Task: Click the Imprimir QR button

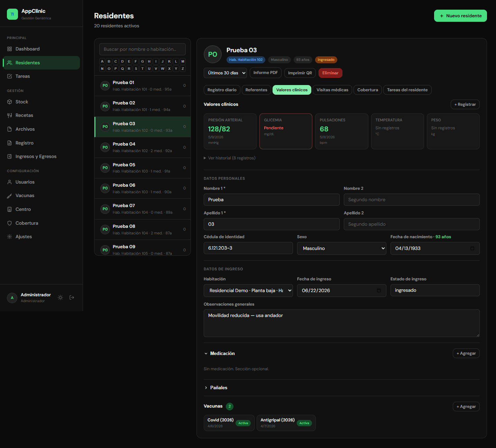Action: (x=300, y=73)
